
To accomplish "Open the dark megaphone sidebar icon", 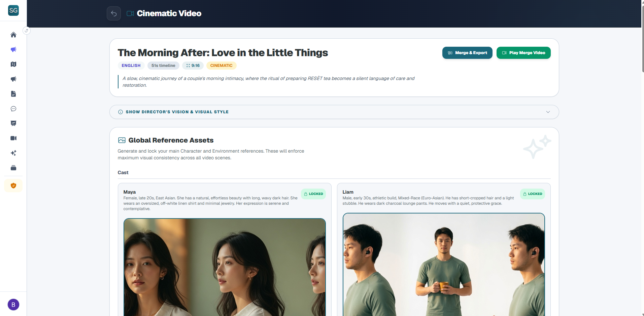I will point(13,79).
